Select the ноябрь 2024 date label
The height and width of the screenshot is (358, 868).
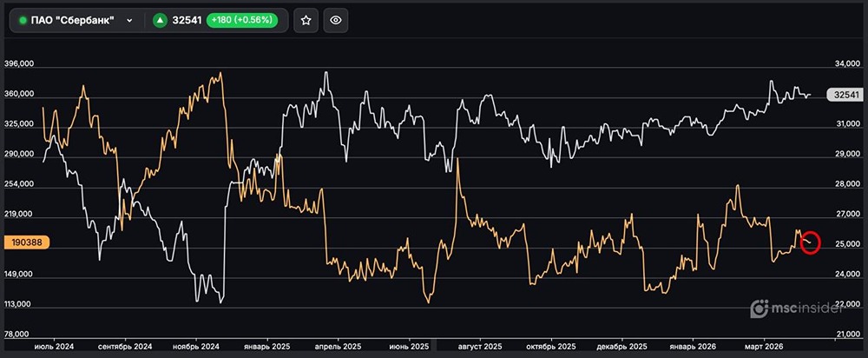196,346
